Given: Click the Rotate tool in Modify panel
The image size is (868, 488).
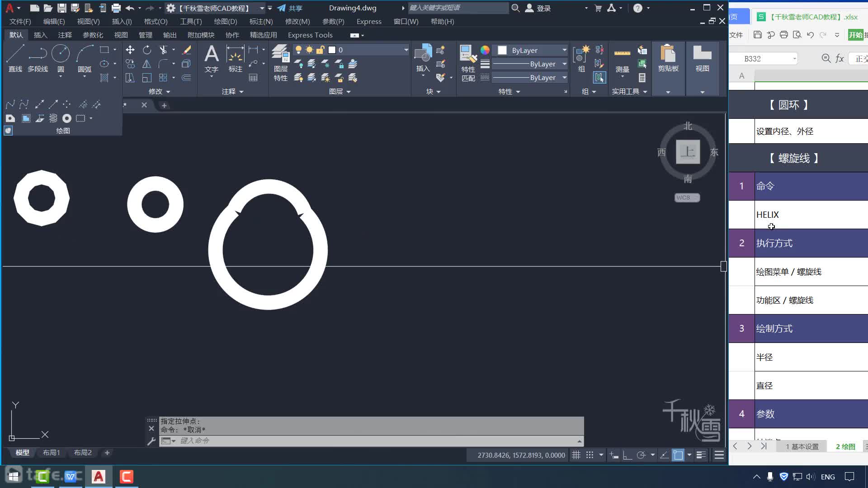Looking at the screenshot, I should pos(147,50).
